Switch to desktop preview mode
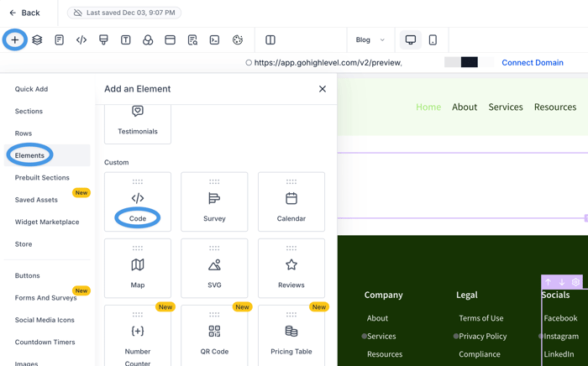588x366 pixels. pos(411,39)
